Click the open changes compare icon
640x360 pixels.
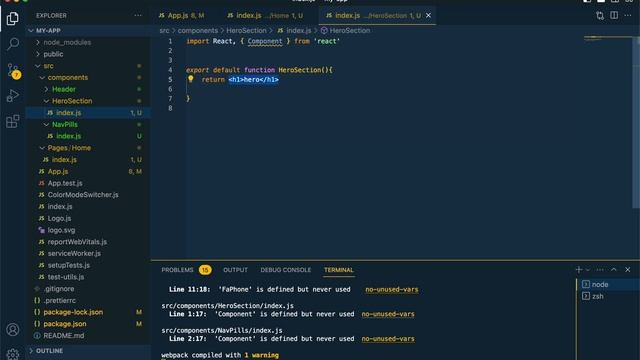[600, 16]
